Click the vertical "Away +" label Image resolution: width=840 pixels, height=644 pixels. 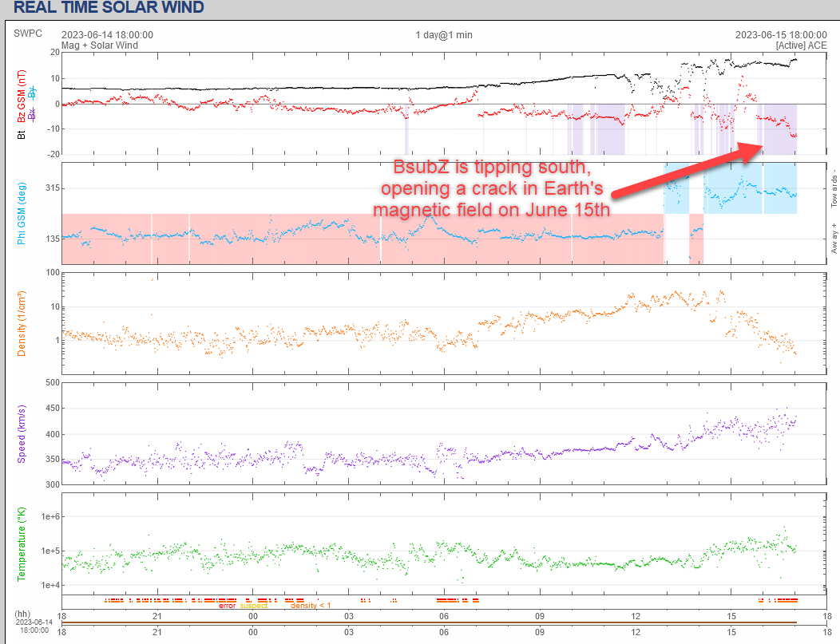(834, 239)
